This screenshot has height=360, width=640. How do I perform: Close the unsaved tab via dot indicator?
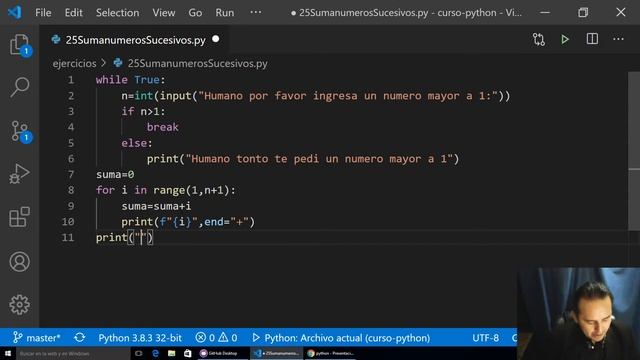tap(216, 39)
